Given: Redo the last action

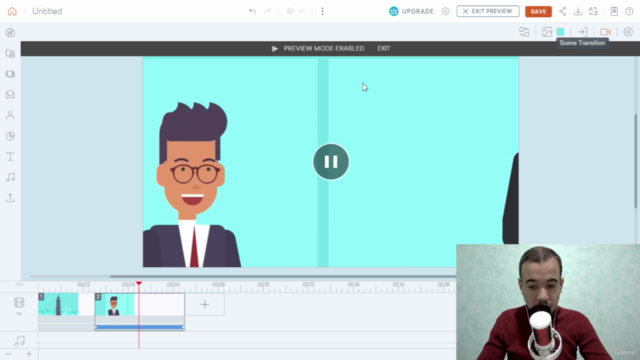Looking at the screenshot, I should coord(267,11).
